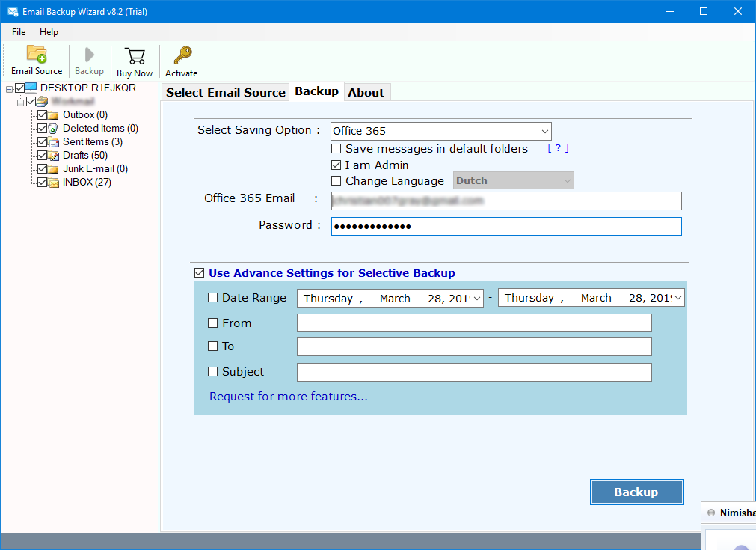Open the end date picker dropdown

pyautogui.click(x=678, y=298)
